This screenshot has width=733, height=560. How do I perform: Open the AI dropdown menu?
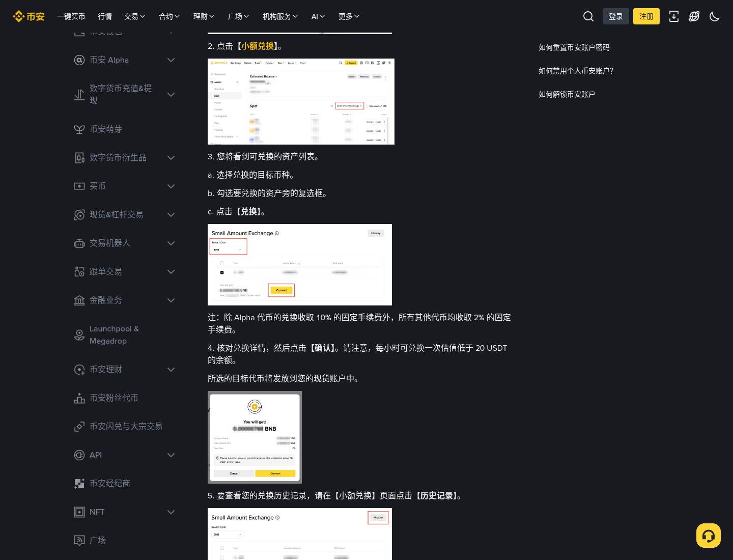(318, 16)
